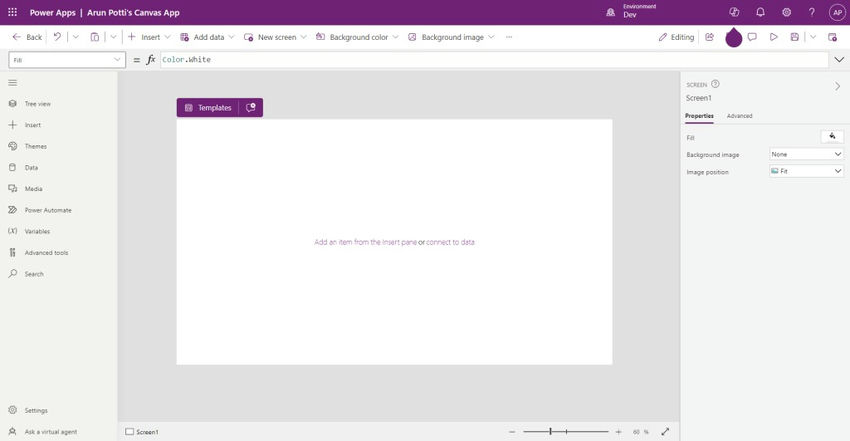Zoom out with the minus button

(x=512, y=432)
